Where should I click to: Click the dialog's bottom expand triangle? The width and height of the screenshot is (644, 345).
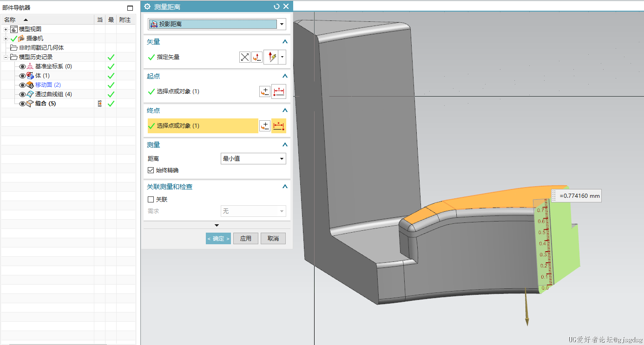tap(217, 225)
